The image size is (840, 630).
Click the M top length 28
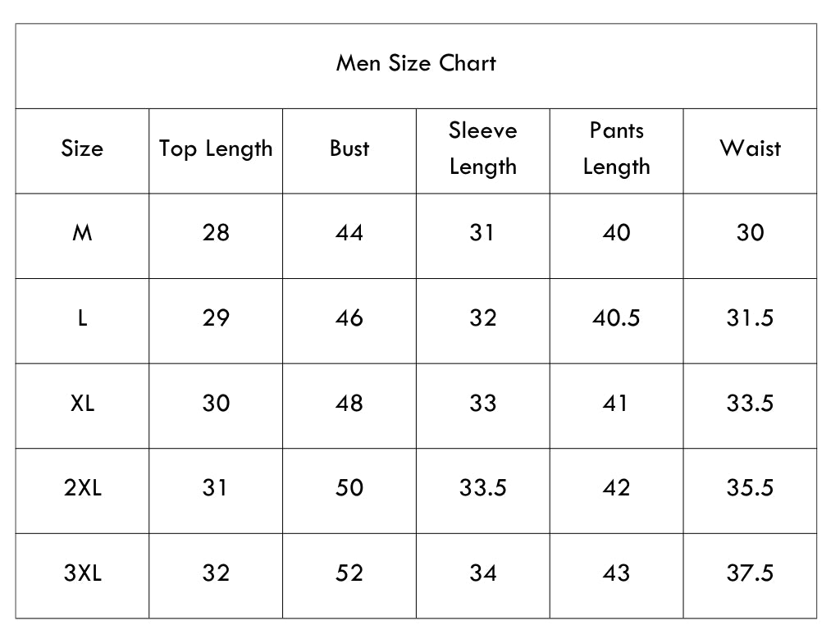pos(216,233)
